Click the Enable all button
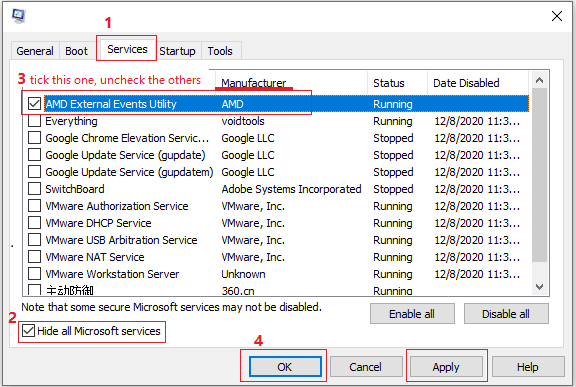 pyautogui.click(x=412, y=314)
